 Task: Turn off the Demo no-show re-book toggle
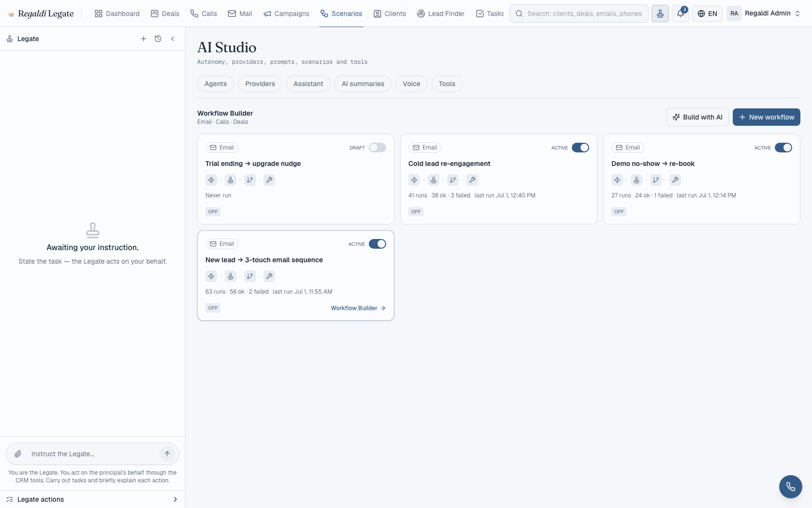783,148
